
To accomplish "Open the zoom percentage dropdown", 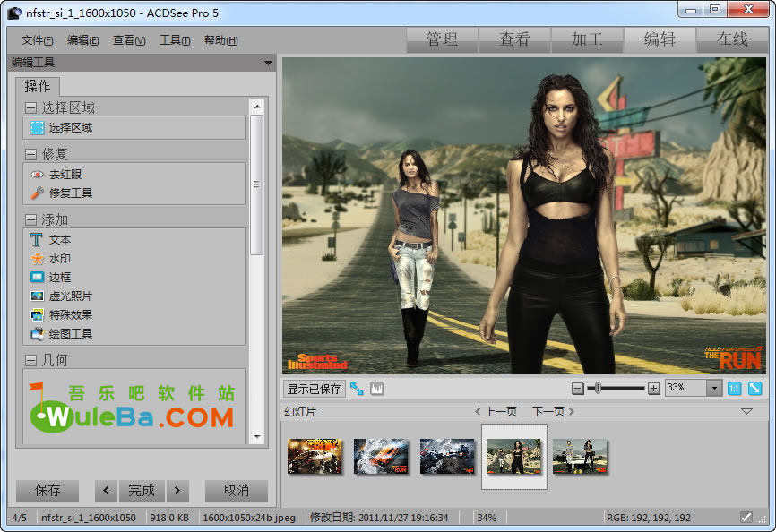I will point(714,388).
